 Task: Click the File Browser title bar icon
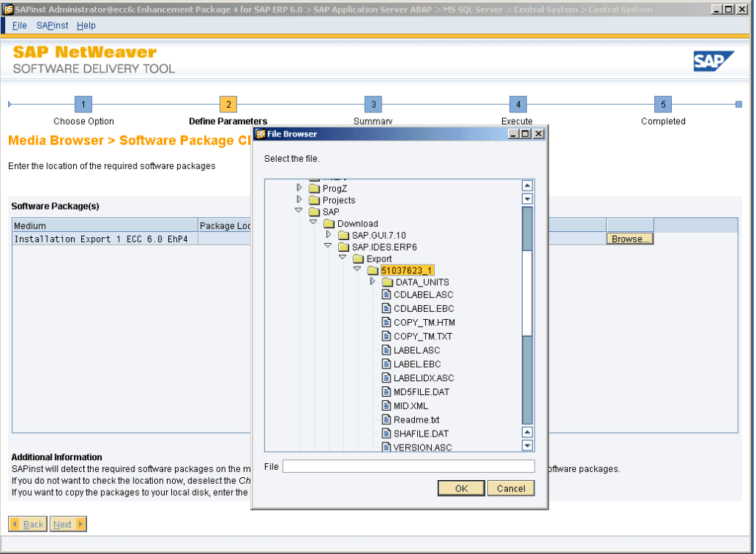pos(261,134)
